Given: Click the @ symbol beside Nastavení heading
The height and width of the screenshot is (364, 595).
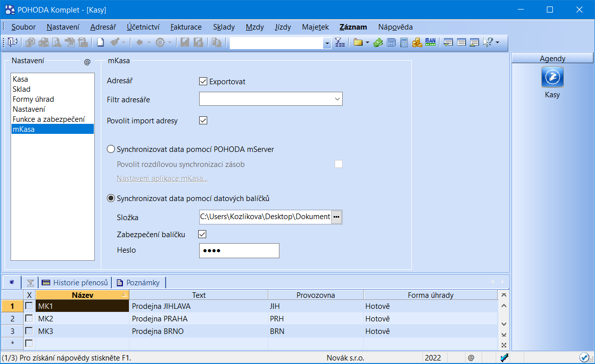Looking at the screenshot, I should [87, 62].
